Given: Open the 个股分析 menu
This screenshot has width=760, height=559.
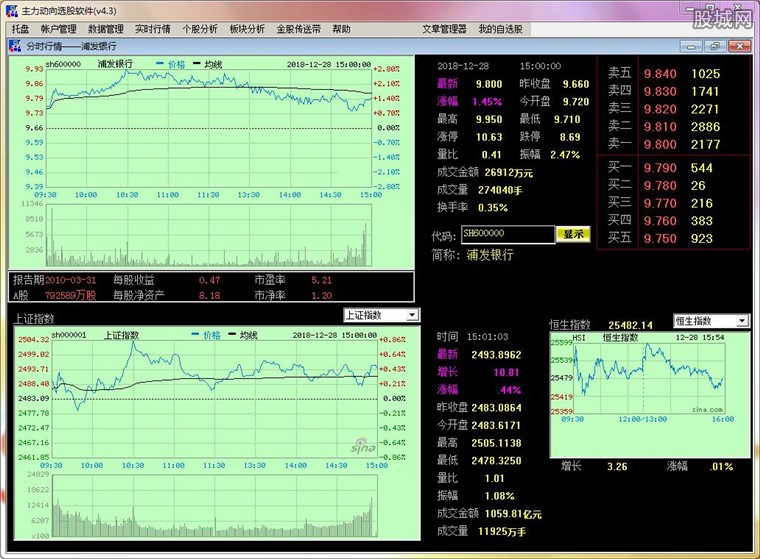Looking at the screenshot, I should (200, 29).
